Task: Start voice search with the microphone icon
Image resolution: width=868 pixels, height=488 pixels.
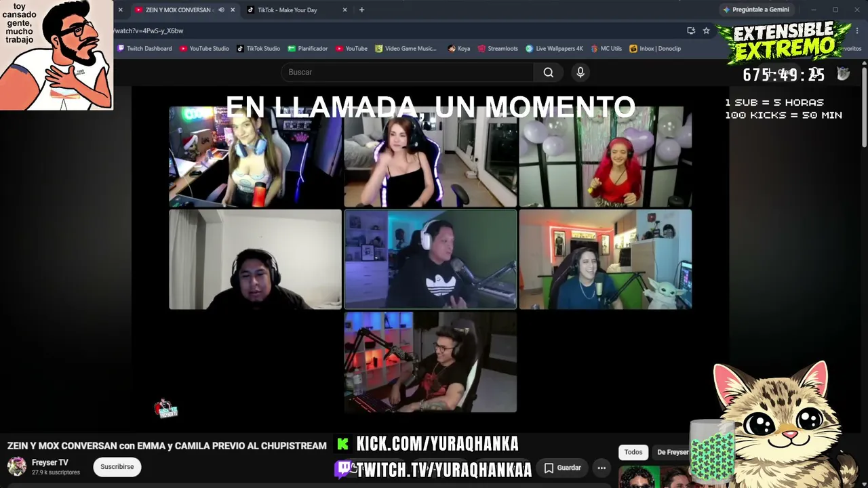Action: coord(580,73)
